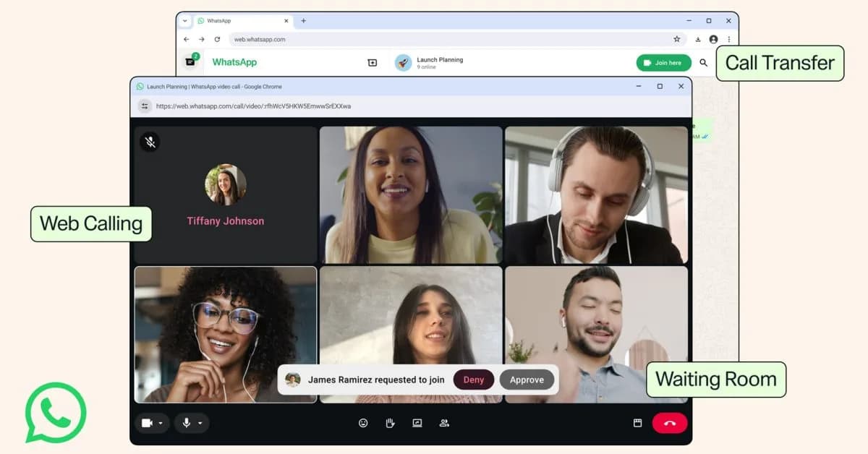Click the site settings icon in call window address bar

(145, 106)
